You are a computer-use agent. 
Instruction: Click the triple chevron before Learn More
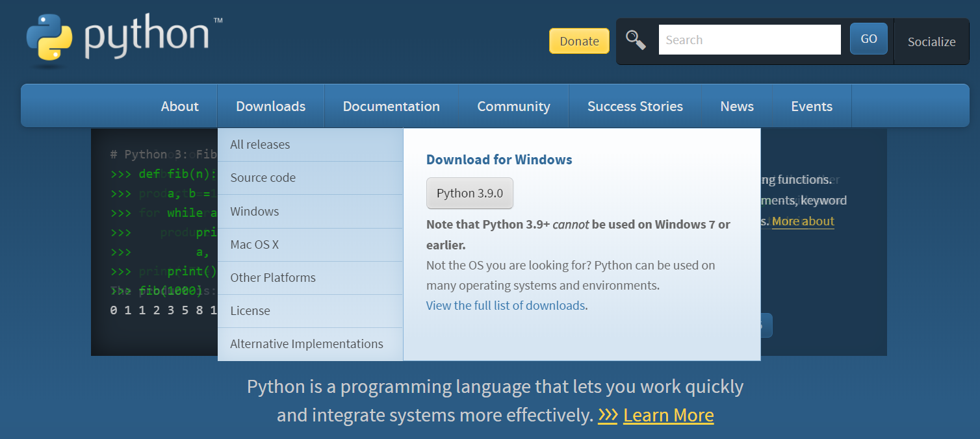pyautogui.click(x=608, y=415)
